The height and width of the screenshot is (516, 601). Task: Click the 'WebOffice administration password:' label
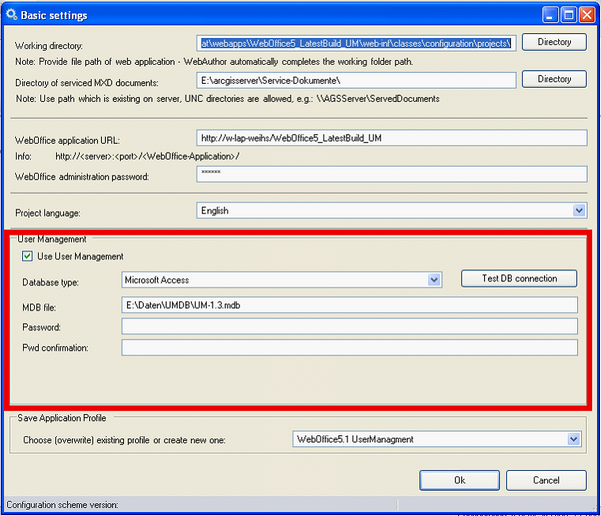point(82,177)
